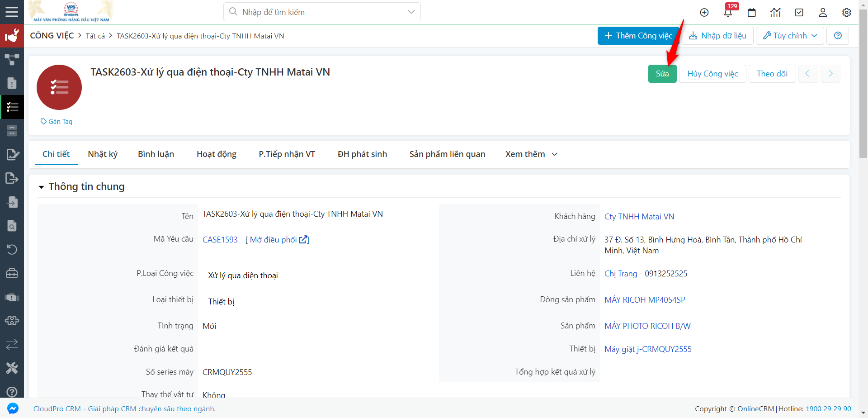Image resolution: width=868 pixels, height=418 pixels.
Task: Switch to the Chi tiết tab
Action: 56,154
